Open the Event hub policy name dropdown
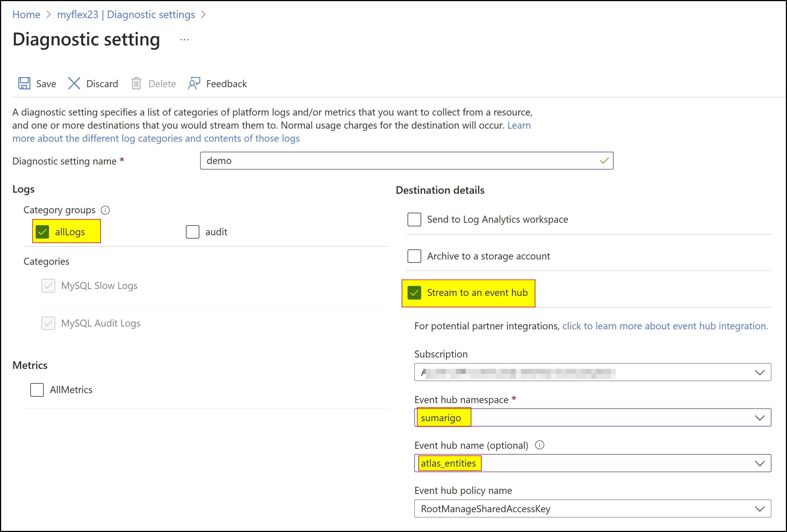The width and height of the screenshot is (787, 532). [760, 509]
